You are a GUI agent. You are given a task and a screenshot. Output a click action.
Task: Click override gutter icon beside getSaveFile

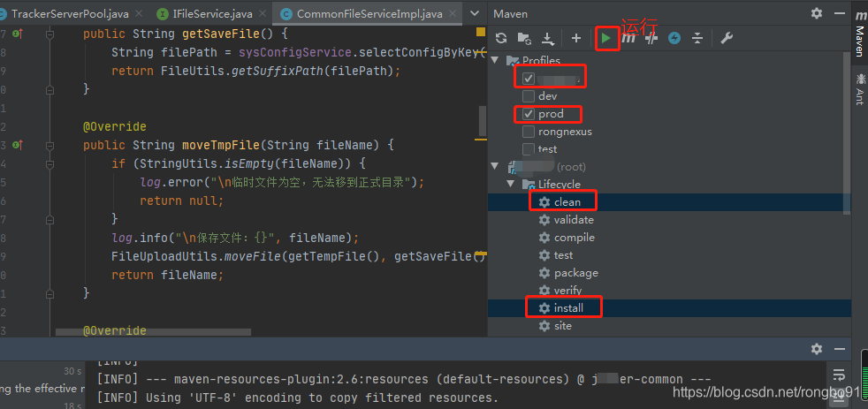pyautogui.click(x=18, y=34)
